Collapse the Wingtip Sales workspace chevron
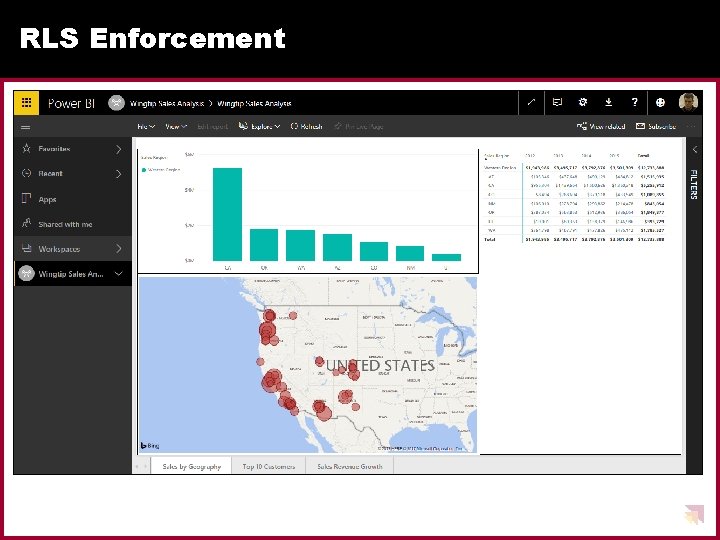Screen dimensions: 720x540 point(118,274)
